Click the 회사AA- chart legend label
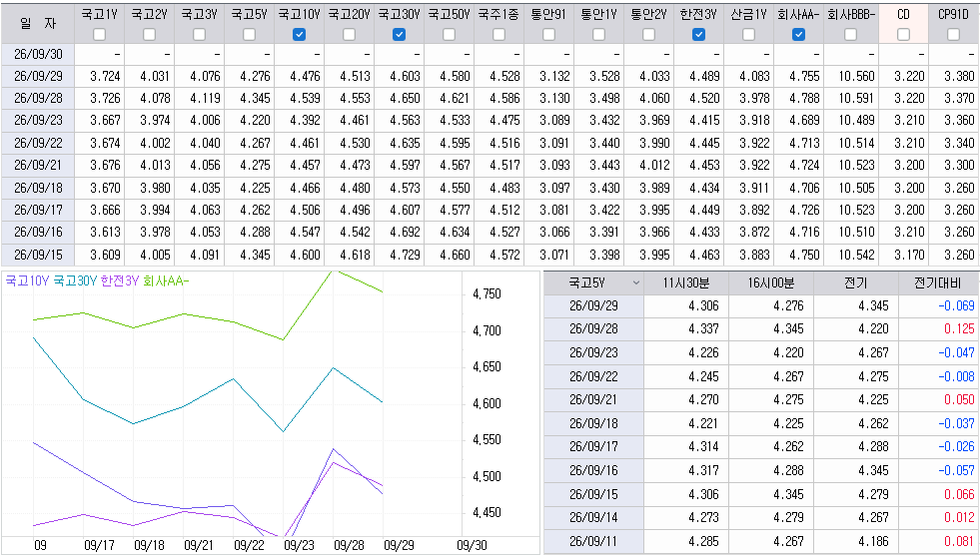The image size is (980, 556). [166, 281]
